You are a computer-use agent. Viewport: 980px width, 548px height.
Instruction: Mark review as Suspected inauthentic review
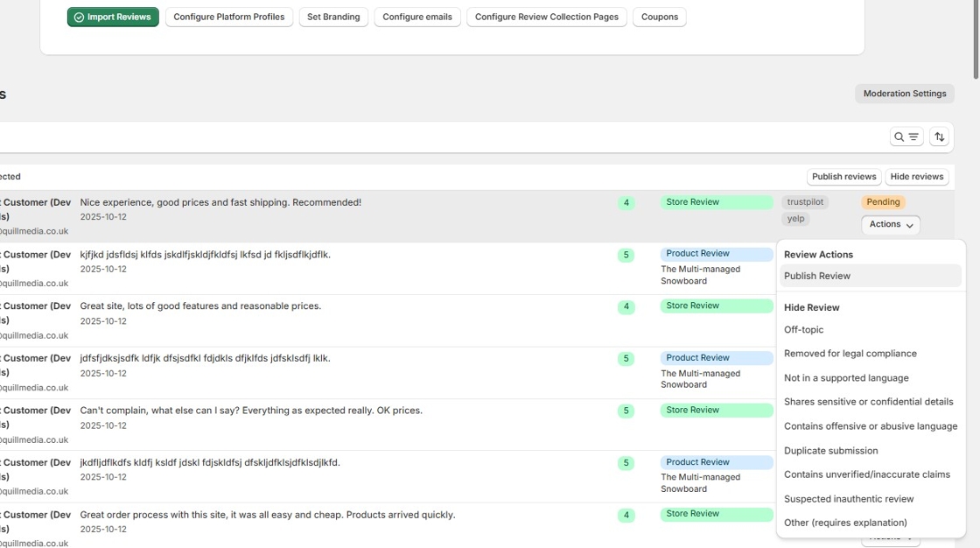pos(849,498)
